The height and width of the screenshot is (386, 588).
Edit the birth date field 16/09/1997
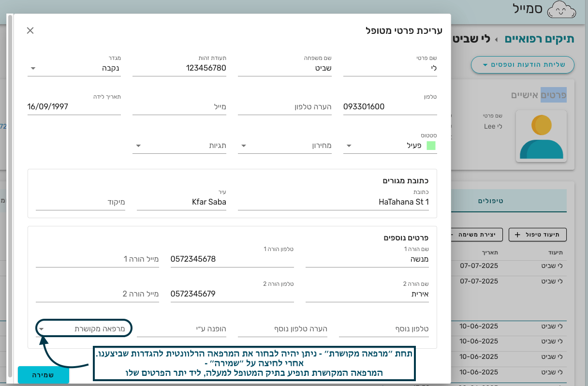74,107
